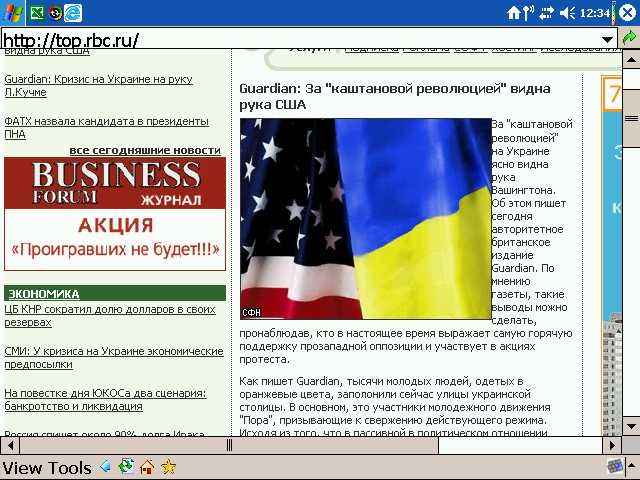Open "ЦБ КНР сократил долю долларов" link
This screenshot has width=640, height=480.
[110, 316]
